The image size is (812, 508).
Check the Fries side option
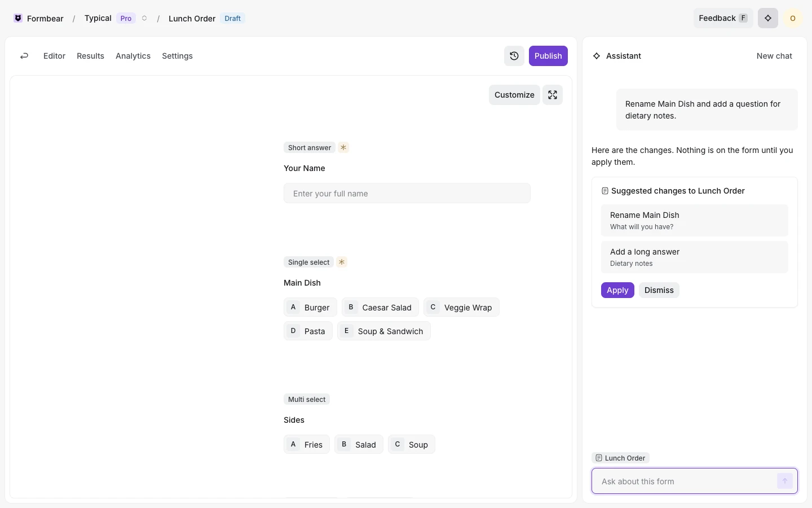307,444
